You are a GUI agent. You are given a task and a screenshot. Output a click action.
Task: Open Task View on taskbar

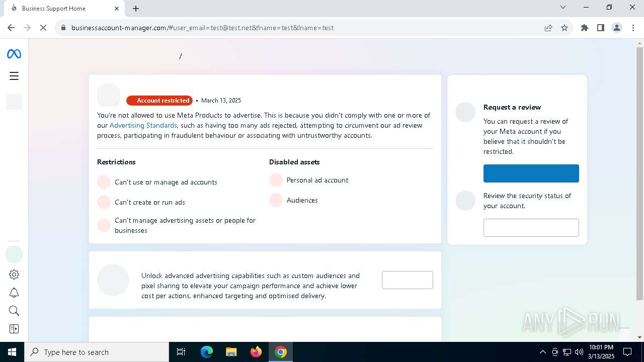point(181,352)
